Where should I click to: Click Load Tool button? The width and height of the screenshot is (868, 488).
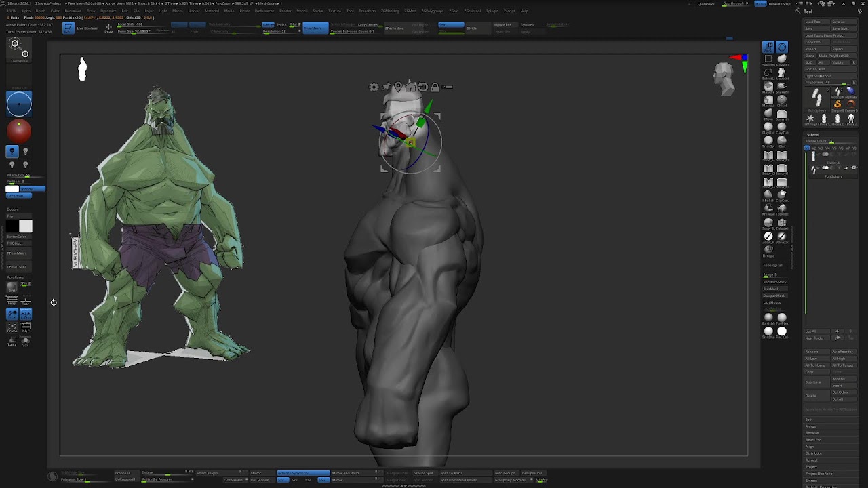tap(816, 22)
